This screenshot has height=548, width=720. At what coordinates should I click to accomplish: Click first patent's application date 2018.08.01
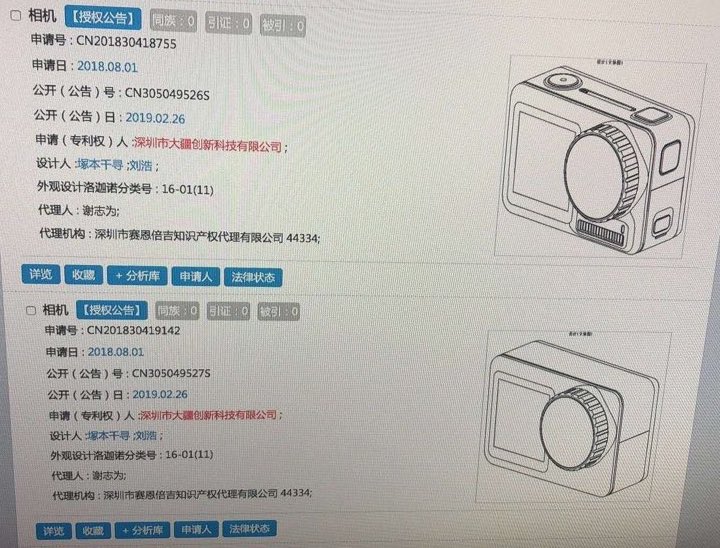[107, 67]
